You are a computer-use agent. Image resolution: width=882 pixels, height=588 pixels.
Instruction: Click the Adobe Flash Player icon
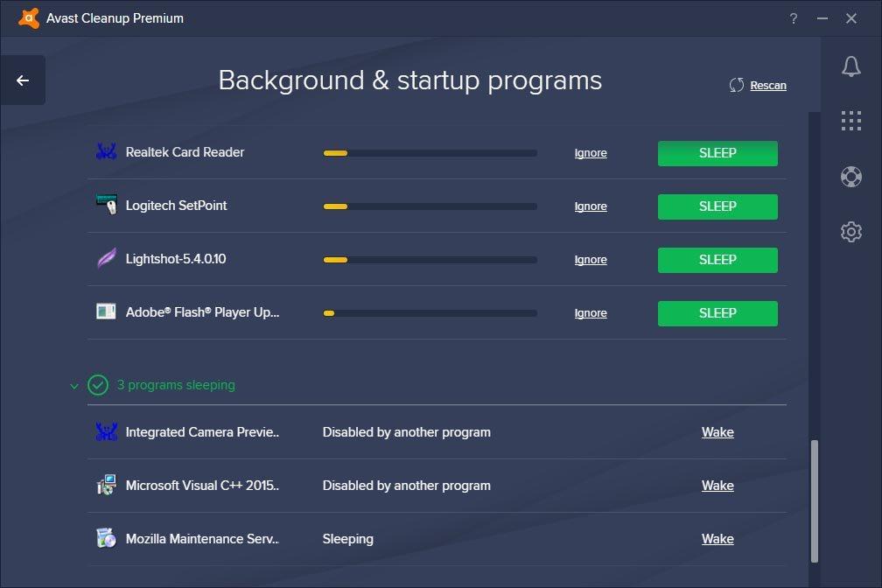(x=105, y=312)
